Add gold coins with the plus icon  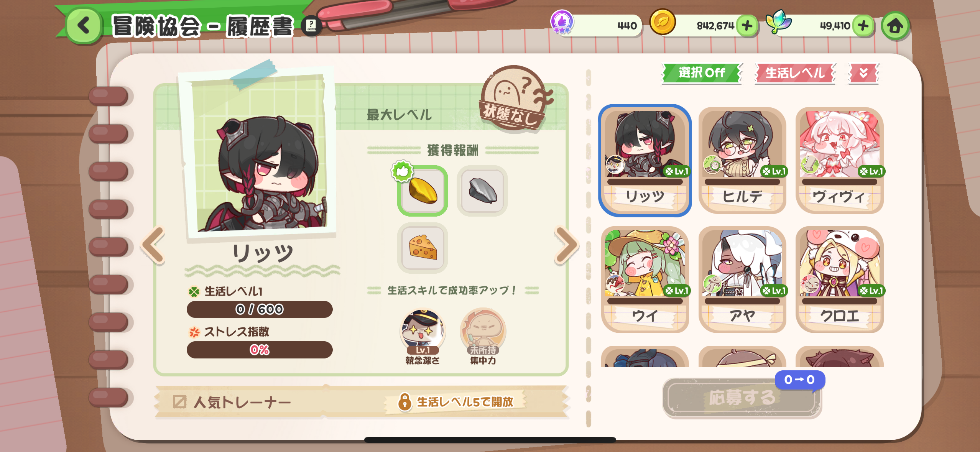pos(747,26)
